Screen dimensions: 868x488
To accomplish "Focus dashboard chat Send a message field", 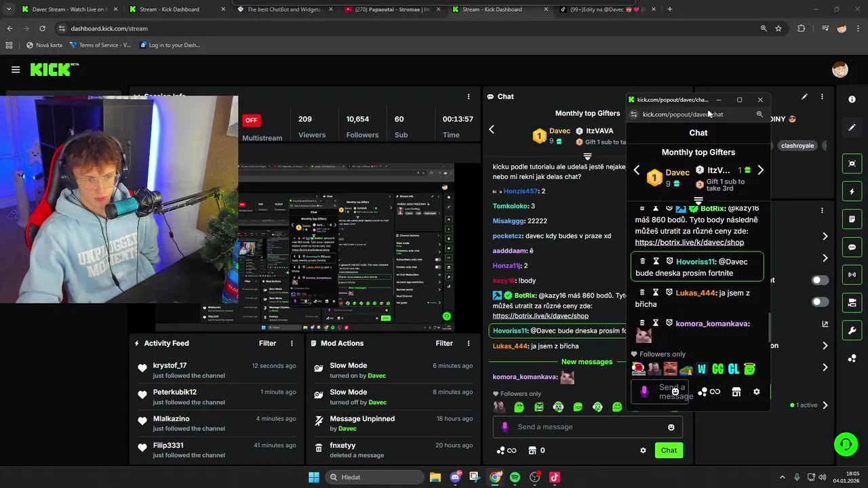I will [587, 427].
